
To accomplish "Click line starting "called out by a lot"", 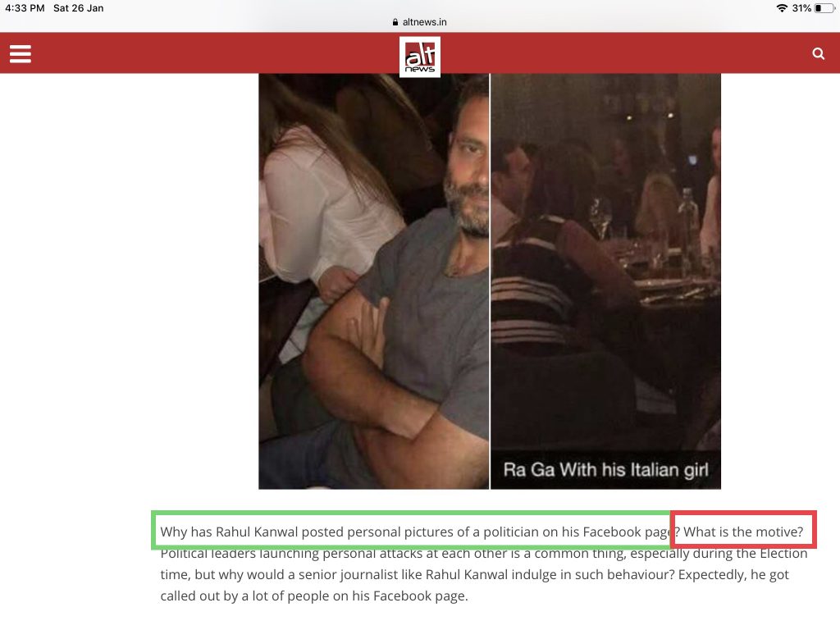I will (x=314, y=596).
